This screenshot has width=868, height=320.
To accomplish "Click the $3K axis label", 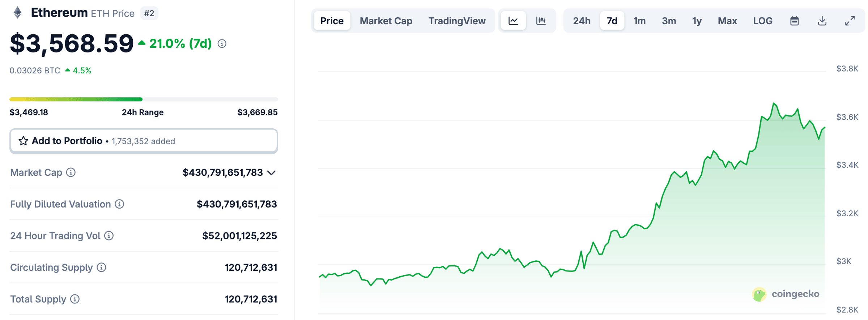I will tap(844, 261).
